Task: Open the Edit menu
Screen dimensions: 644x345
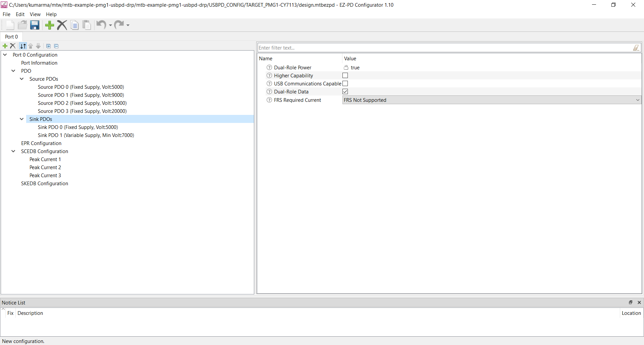Action: [20, 14]
